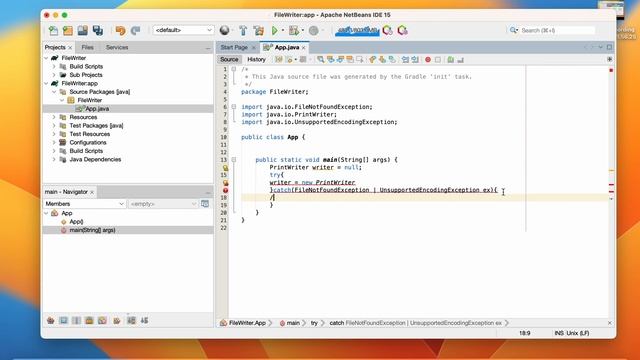This screenshot has height=360, width=640.
Task: Toggle Rectangular Selection in editor toolbar
Action: (360, 60)
